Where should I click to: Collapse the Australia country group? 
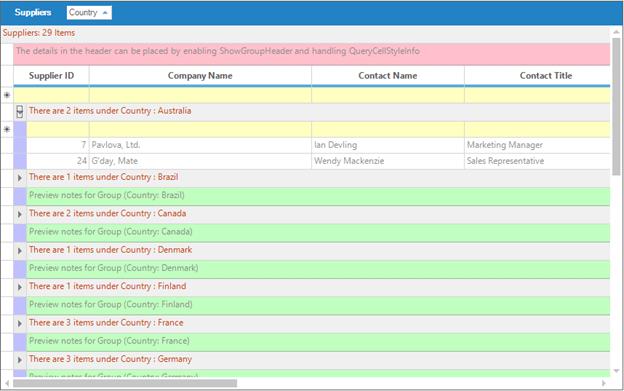tap(20, 111)
